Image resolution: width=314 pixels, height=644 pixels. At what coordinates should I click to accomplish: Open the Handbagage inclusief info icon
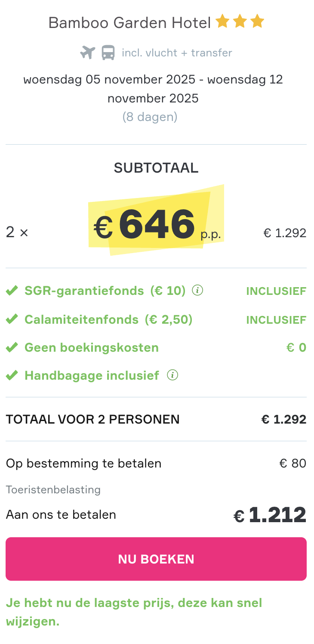tap(172, 375)
